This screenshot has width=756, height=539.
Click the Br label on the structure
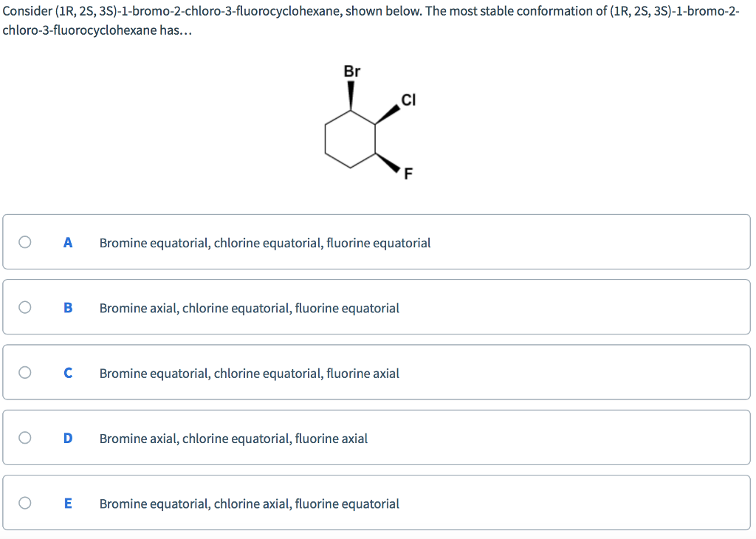pos(352,72)
